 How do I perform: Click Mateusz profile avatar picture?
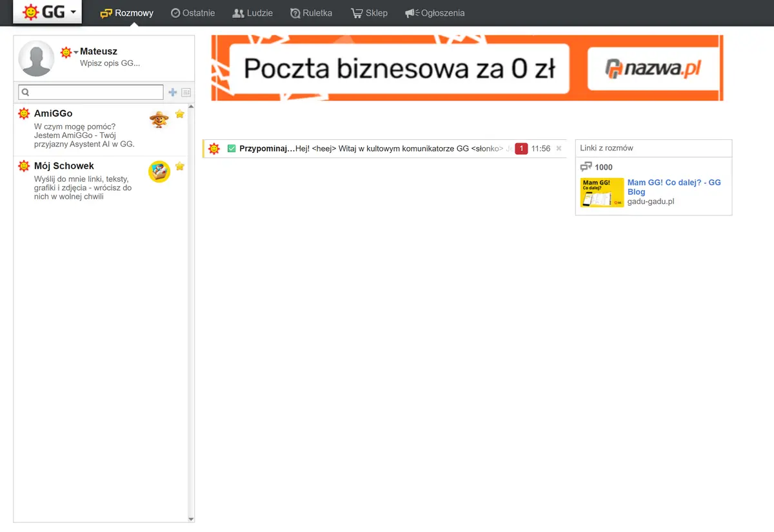coord(36,59)
